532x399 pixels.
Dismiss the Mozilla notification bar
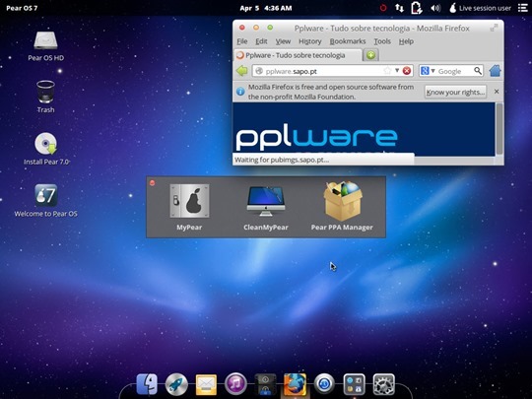click(x=497, y=92)
